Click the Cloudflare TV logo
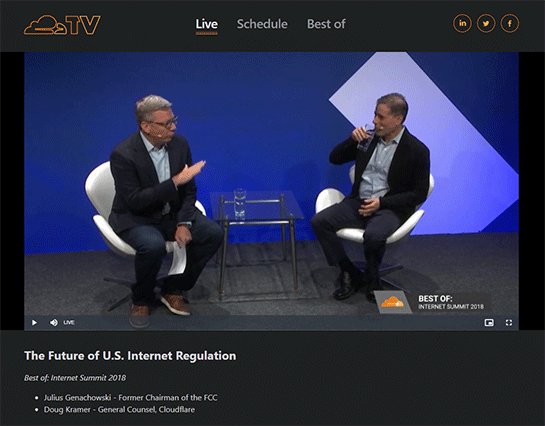The height and width of the screenshot is (426, 545). [62, 25]
